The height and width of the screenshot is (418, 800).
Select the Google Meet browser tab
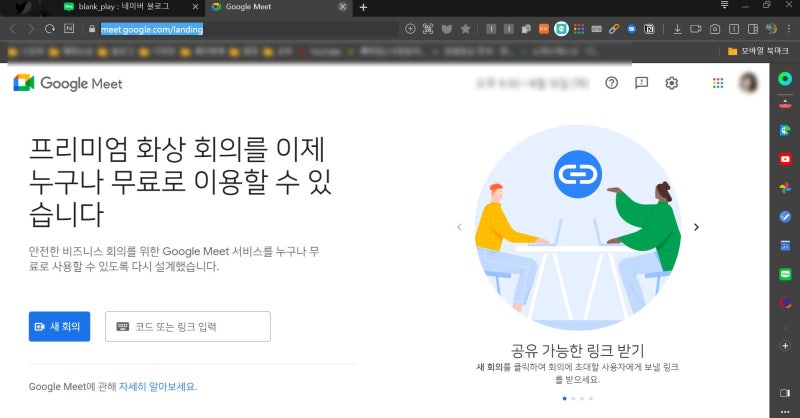point(278,7)
